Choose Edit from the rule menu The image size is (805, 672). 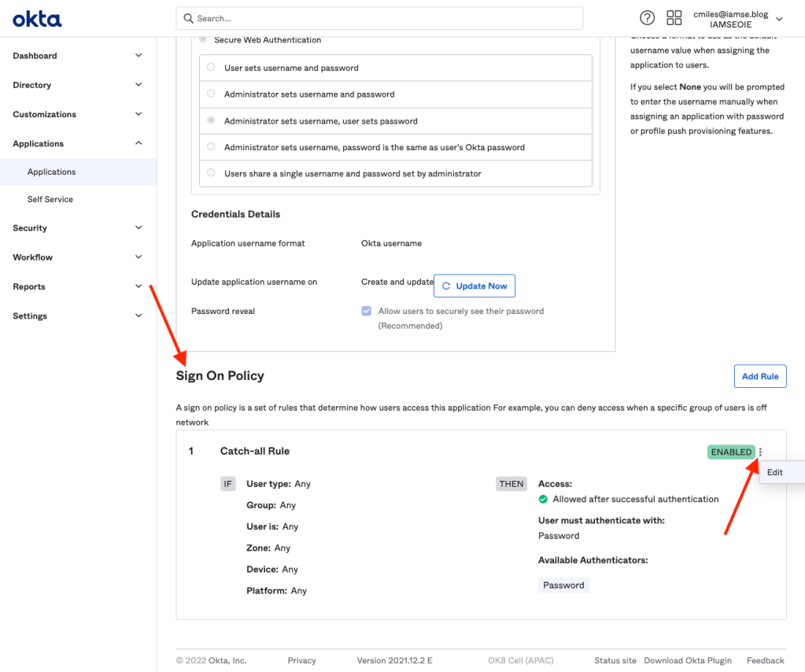click(x=776, y=472)
